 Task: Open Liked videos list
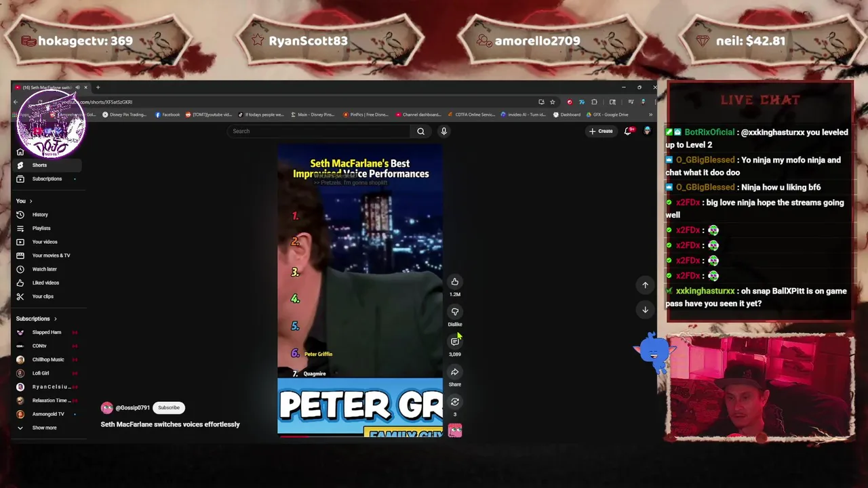point(47,283)
